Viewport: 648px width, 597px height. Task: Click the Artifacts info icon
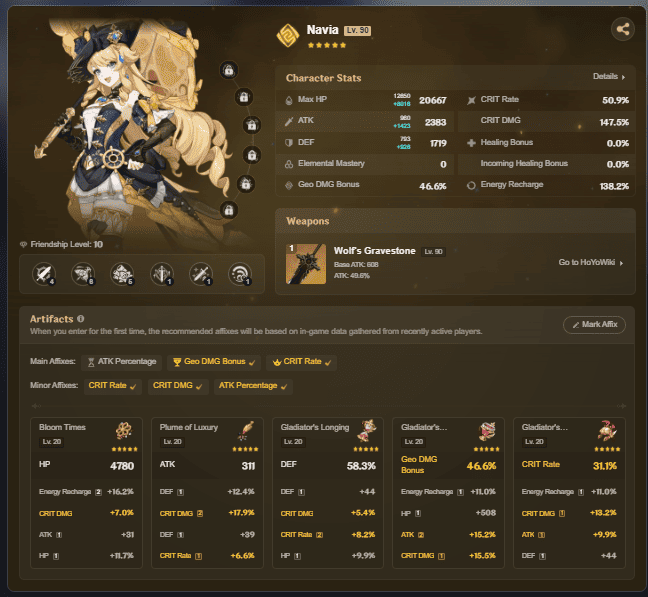tap(81, 319)
